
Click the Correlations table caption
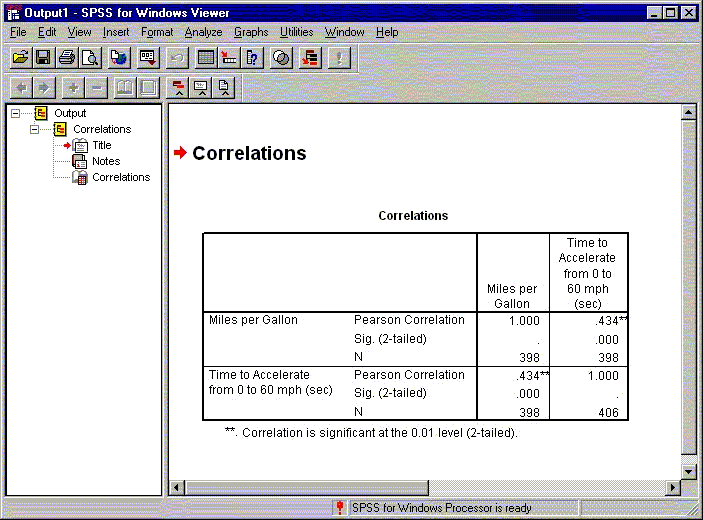tap(413, 216)
